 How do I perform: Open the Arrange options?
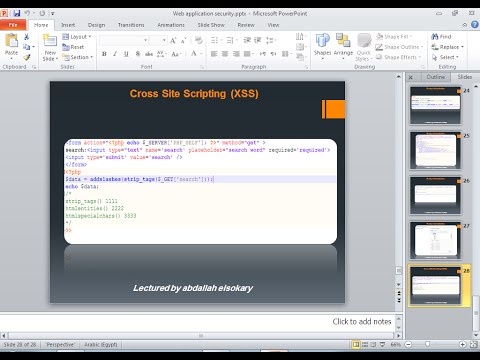(x=343, y=46)
